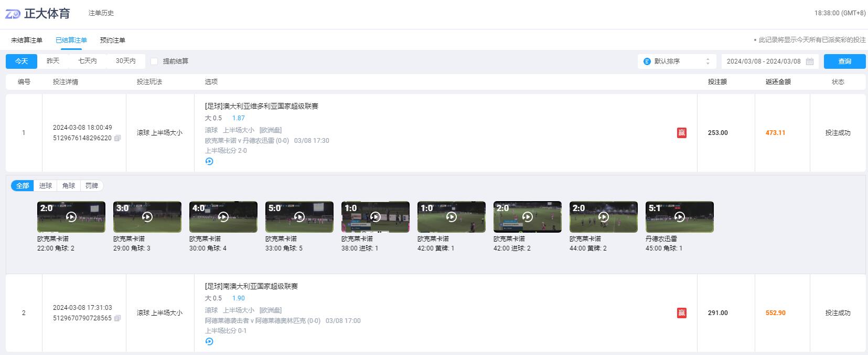Select the 30天内 date filter button

[x=126, y=61]
